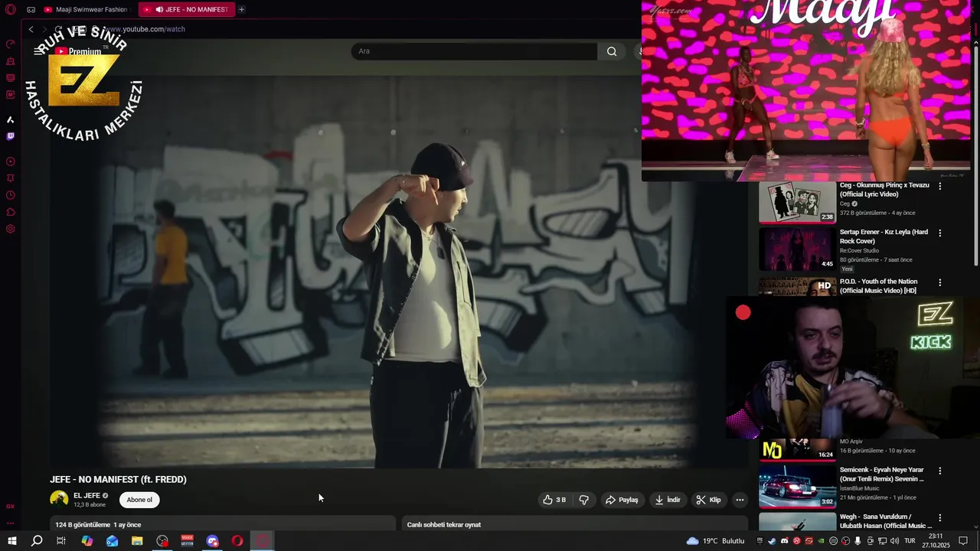
Task: Open Copilot from the taskbar
Action: pyautogui.click(x=87, y=541)
